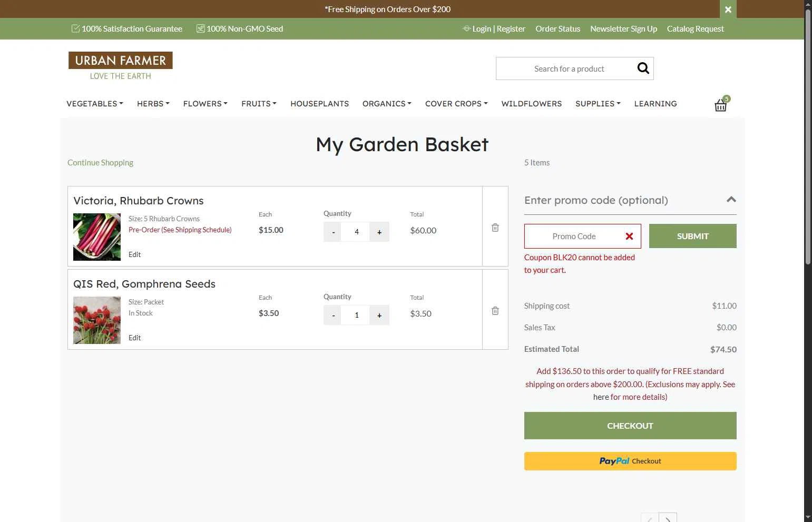Click the 5 Items text
This screenshot has height=522, width=812.
pyautogui.click(x=536, y=163)
